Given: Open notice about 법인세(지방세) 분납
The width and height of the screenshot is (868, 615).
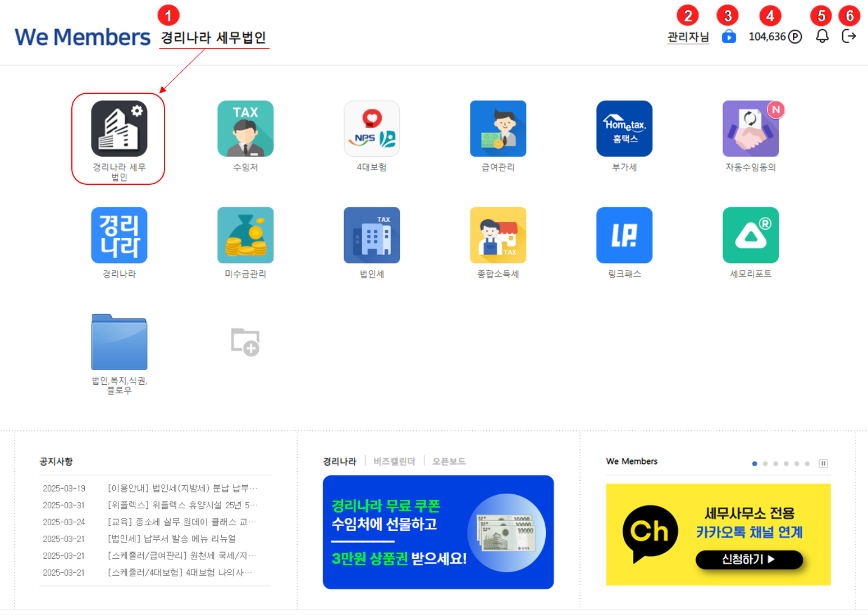Looking at the screenshot, I should click(x=182, y=488).
